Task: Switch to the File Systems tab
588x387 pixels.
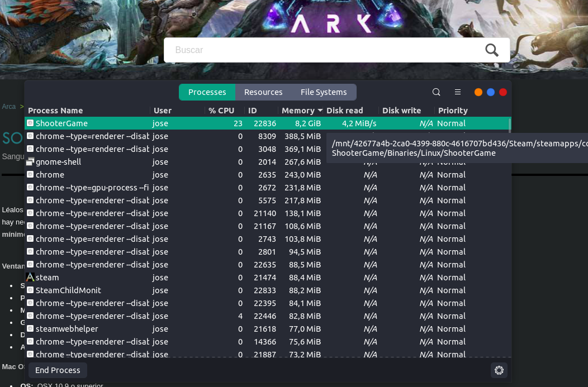Action: click(324, 92)
